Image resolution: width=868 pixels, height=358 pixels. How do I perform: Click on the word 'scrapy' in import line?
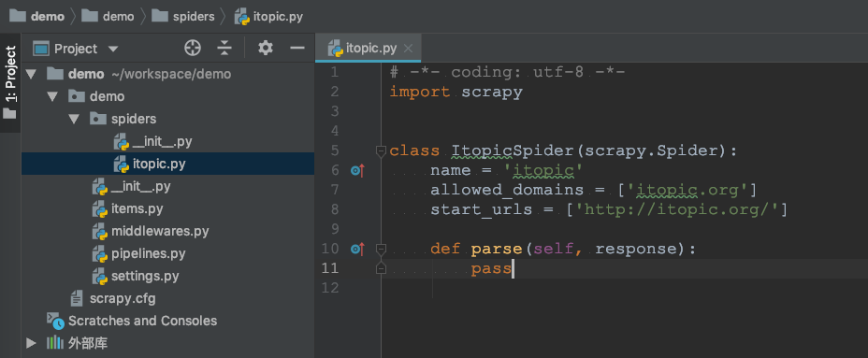click(x=492, y=92)
